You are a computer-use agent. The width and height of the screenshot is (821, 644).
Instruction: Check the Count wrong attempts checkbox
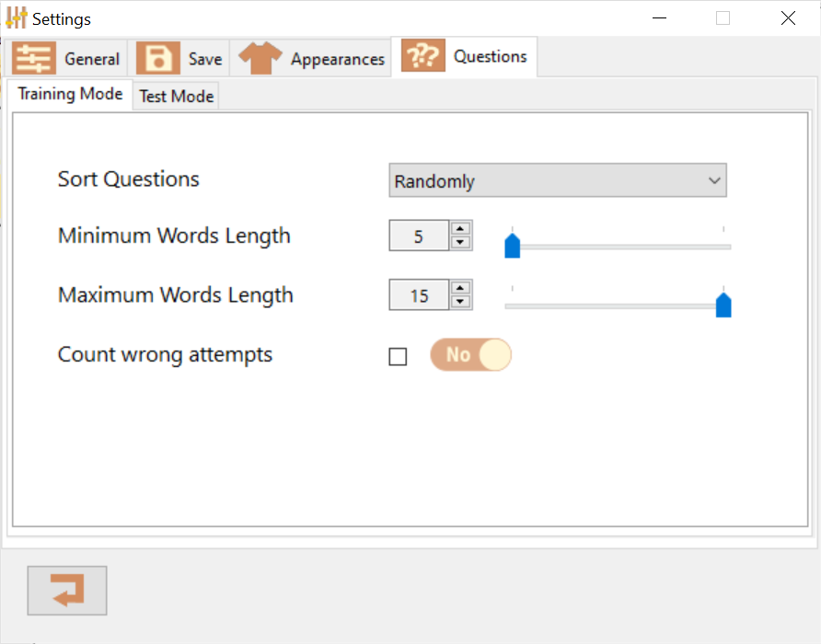tap(398, 356)
